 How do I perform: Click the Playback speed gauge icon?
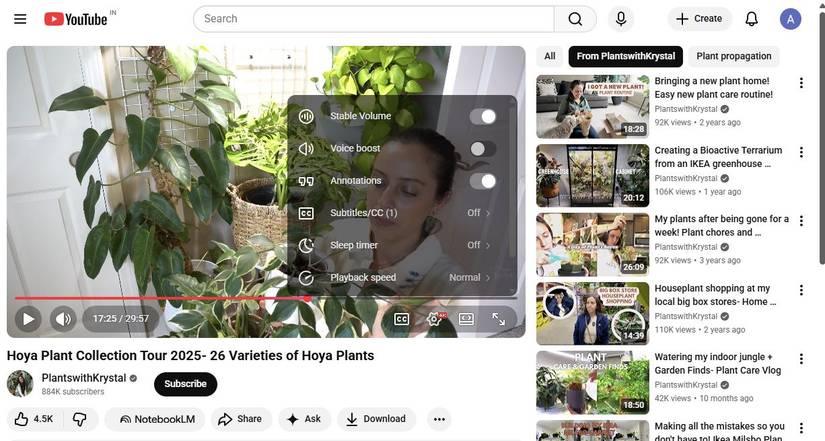[306, 278]
